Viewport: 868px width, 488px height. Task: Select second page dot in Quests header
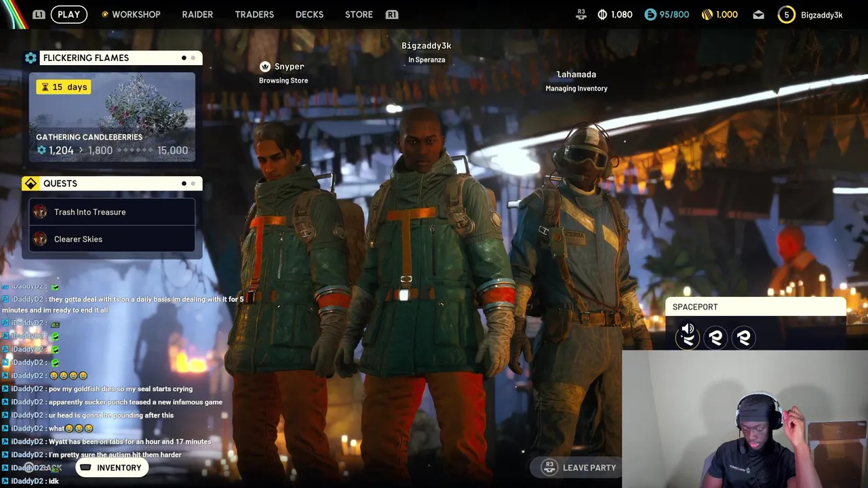click(x=193, y=184)
